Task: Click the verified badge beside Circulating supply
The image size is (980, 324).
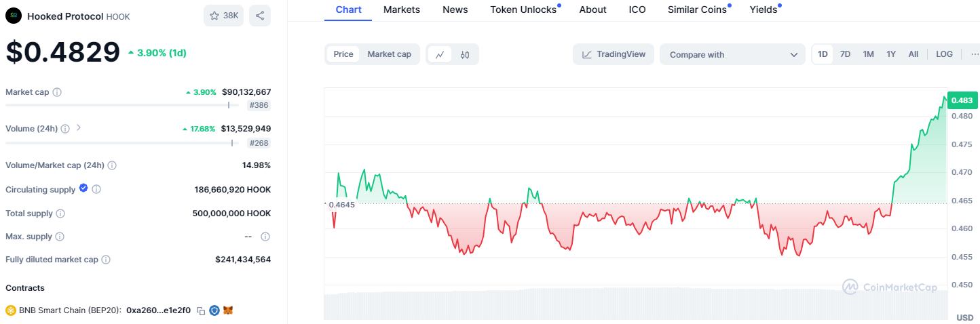Action: pos(83,188)
